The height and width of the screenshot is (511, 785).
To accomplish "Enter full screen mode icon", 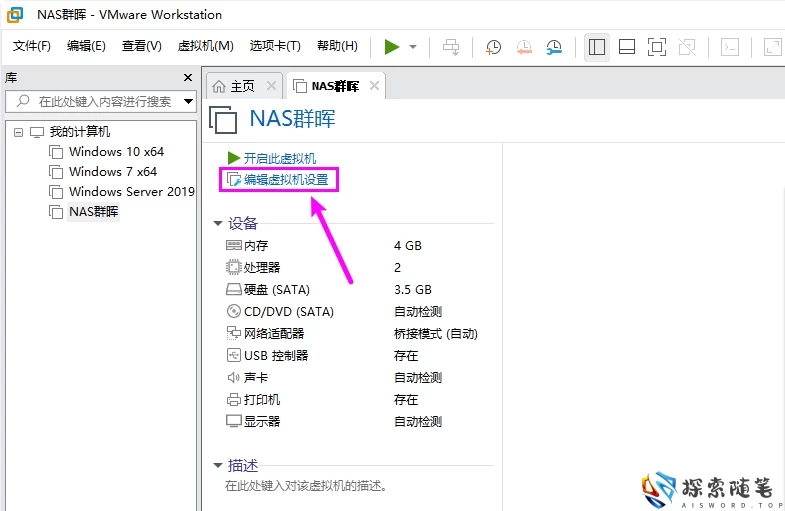I will tap(657, 47).
